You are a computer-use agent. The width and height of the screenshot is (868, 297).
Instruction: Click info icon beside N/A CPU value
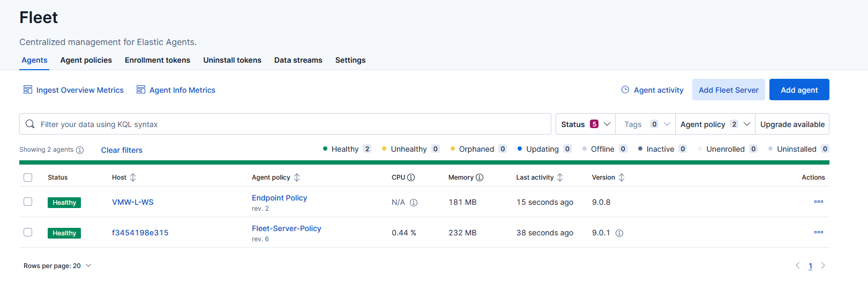414,203
